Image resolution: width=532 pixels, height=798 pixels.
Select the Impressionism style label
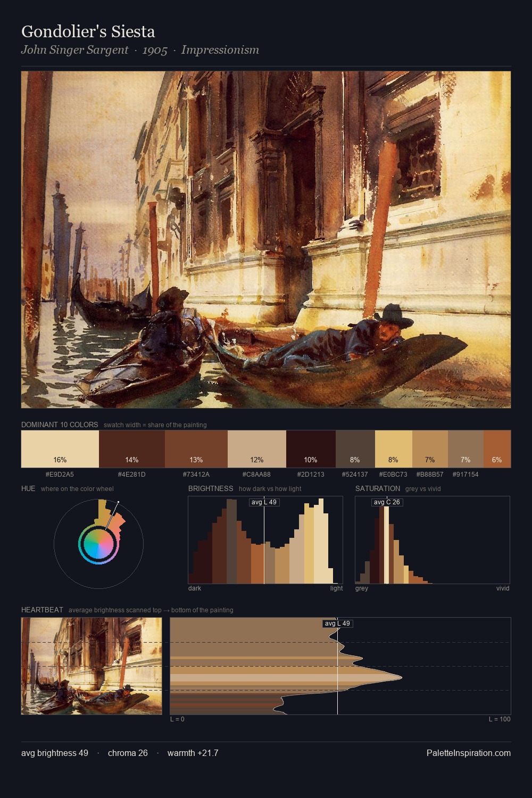(x=220, y=50)
